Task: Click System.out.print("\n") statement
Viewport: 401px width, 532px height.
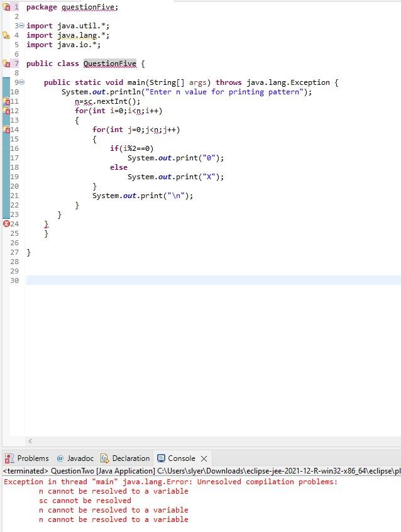Action: tap(143, 196)
